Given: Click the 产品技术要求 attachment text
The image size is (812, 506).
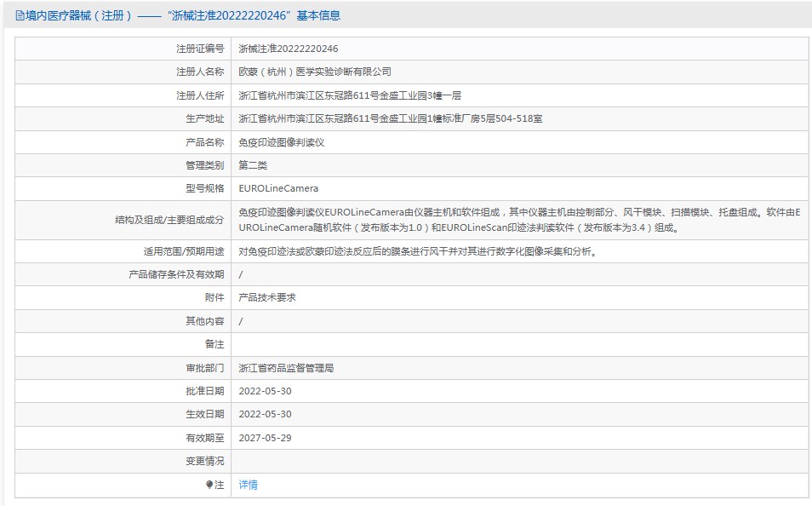Looking at the screenshot, I should (267, 297).
